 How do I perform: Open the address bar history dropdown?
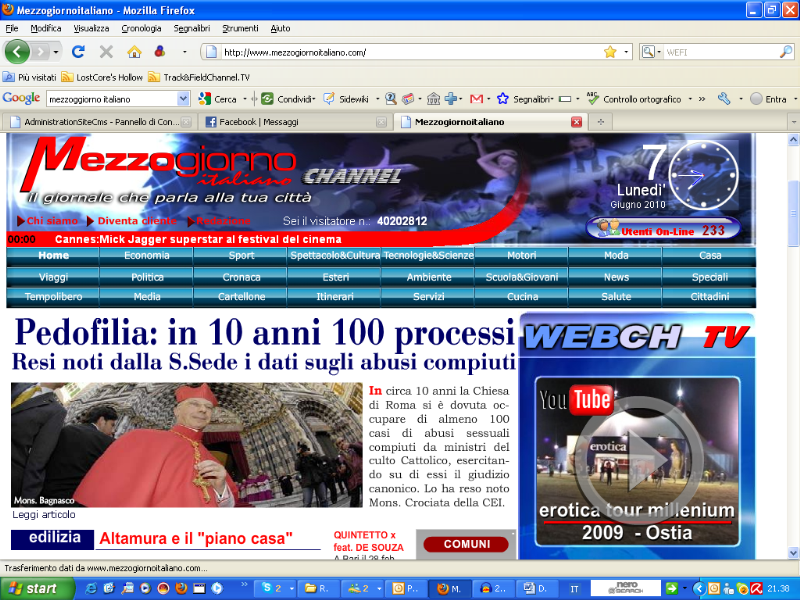click(626, 52)
